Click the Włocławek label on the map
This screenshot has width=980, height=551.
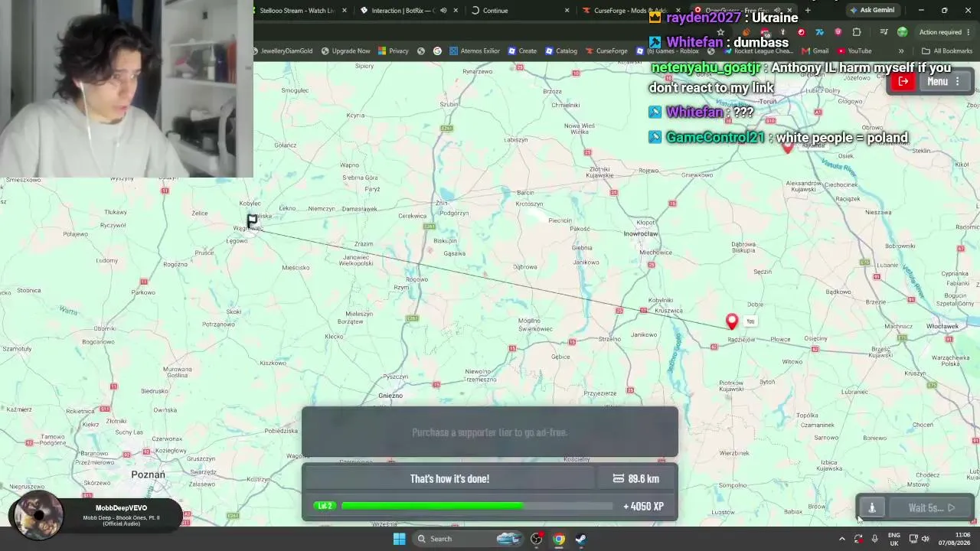942,327
